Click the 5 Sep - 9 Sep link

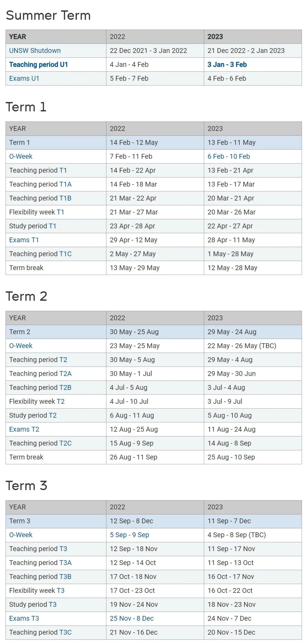coord(129,535)
